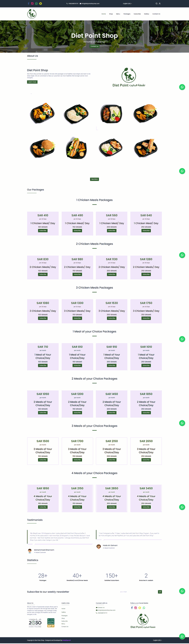Viewport: 189px width, 644px height.
Task: Open the Instagram icon in the footer
Action: pos(136,608)
